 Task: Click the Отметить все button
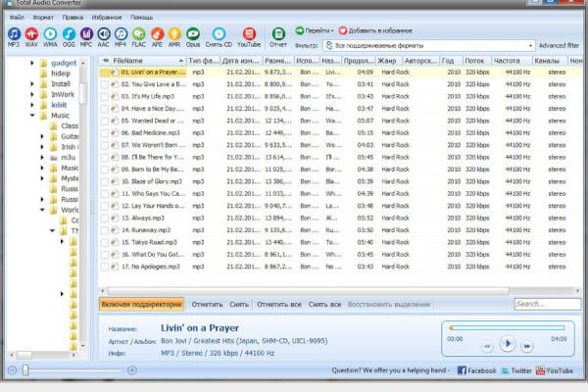pyautogui.click(x=279, y=304)
